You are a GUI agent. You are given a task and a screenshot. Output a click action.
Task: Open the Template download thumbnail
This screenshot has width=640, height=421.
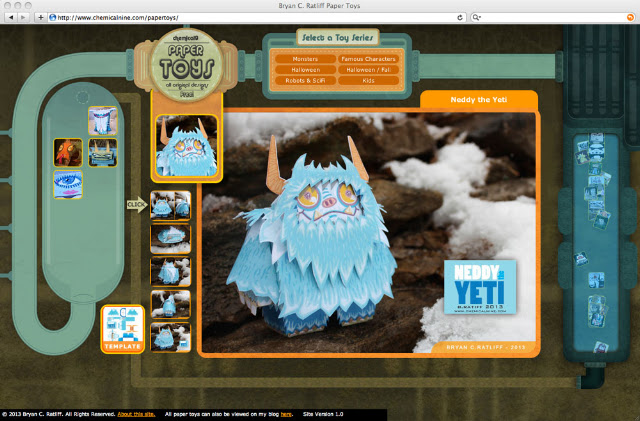[122, 329]
